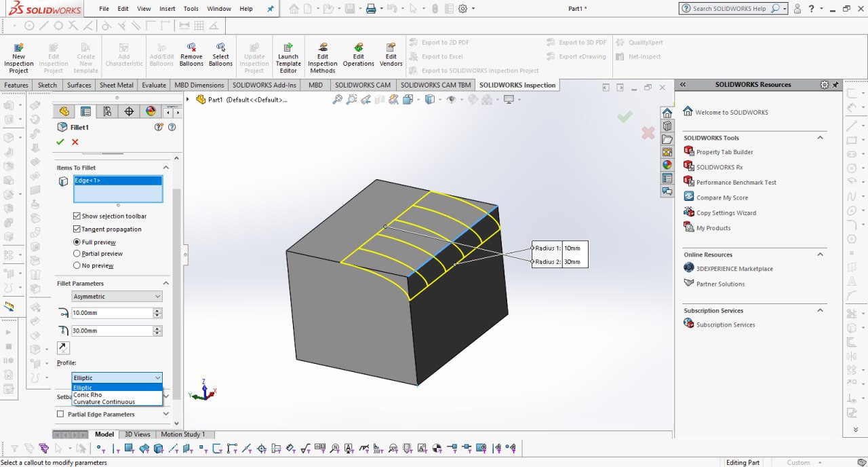868x467 pixels.
Task: Open the 3D Views tab
Action: point(137,434)
